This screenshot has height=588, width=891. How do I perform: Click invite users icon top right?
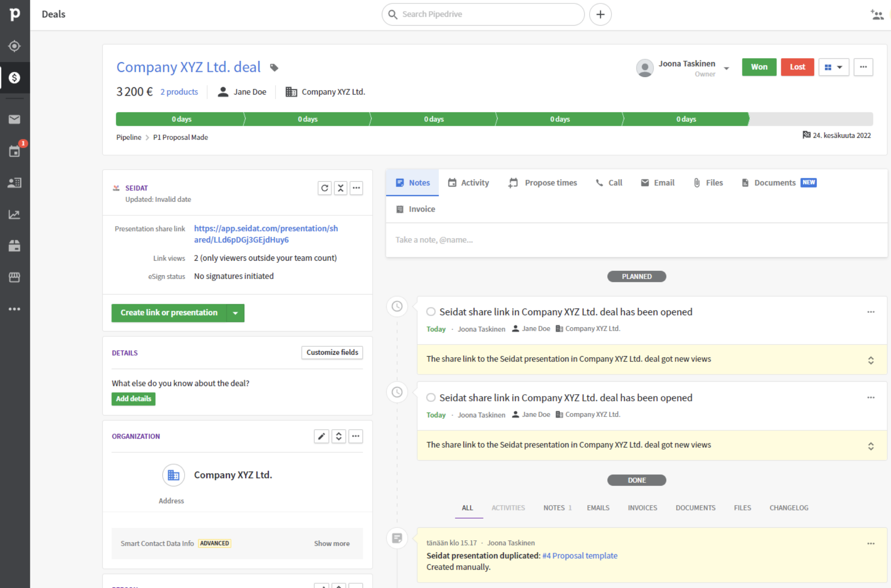[877, 14]
